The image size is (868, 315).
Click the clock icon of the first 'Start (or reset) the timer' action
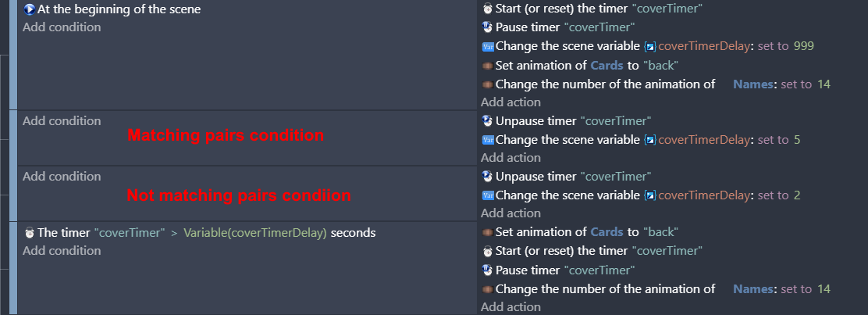click(x=487, y=9)
